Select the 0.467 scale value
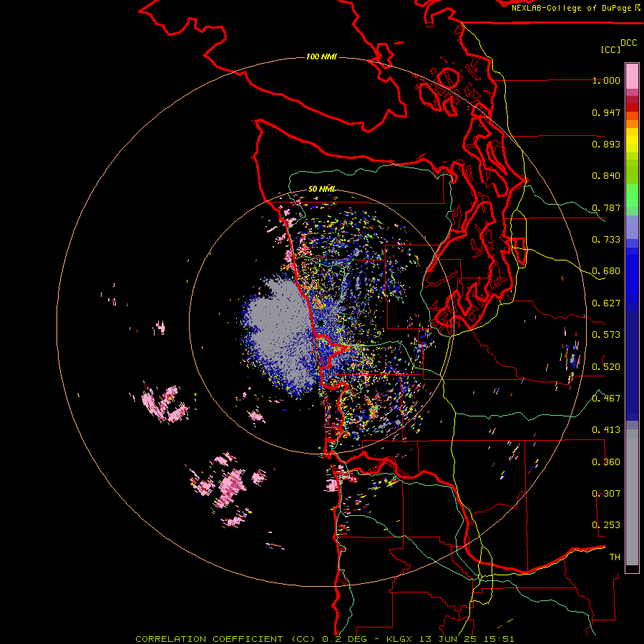Screen dimensions: 644x644 606,399
